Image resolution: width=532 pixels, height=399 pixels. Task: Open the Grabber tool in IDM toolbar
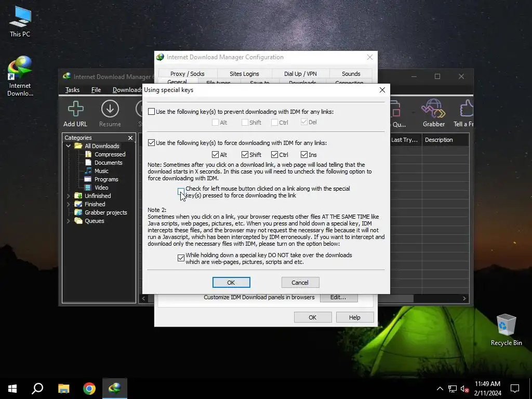pos(433,108)
